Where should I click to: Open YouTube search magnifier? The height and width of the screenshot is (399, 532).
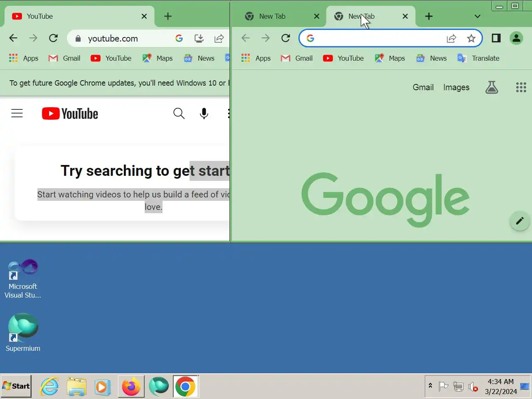[x=179, y=113]
